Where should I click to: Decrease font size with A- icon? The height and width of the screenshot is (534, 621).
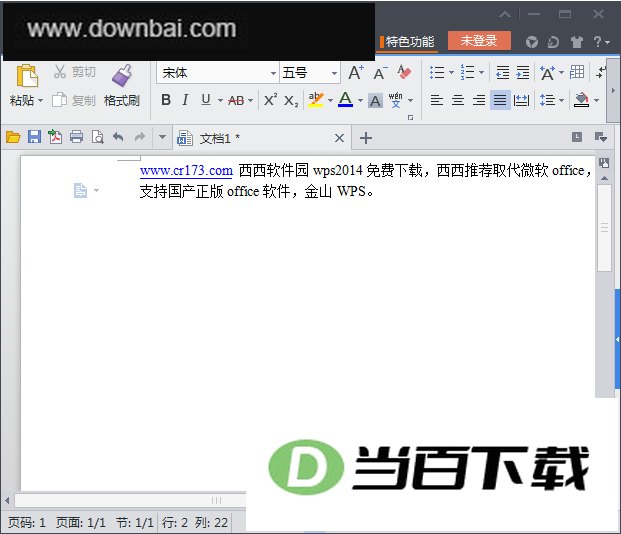tap(380, 73)
